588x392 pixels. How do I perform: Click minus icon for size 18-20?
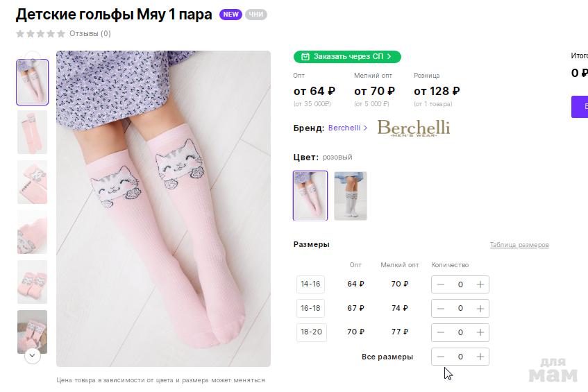(x=441, y=332)
